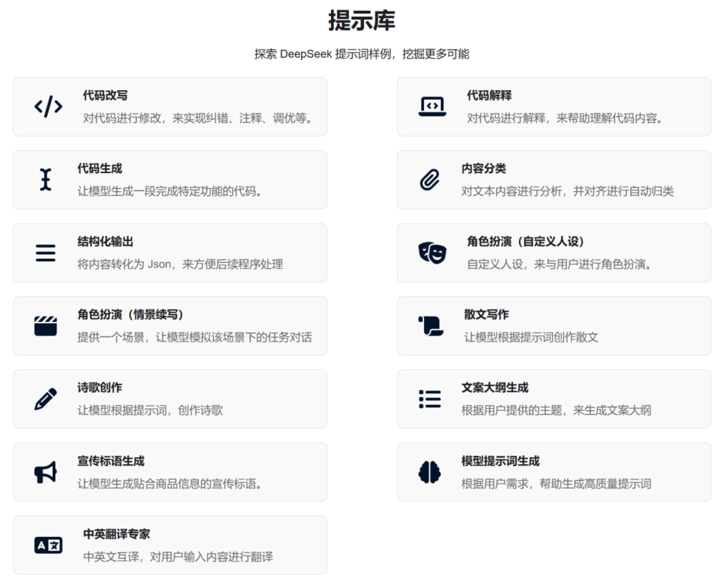Select the 散文写作 card title
This screenshot has width=728, height=588.
tap(486, 314)
